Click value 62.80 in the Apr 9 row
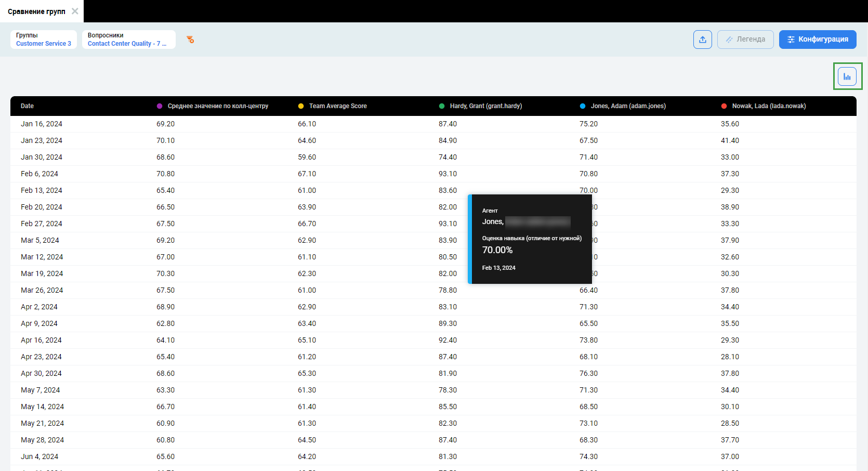 pyautogui.click(x=165, y=323)
